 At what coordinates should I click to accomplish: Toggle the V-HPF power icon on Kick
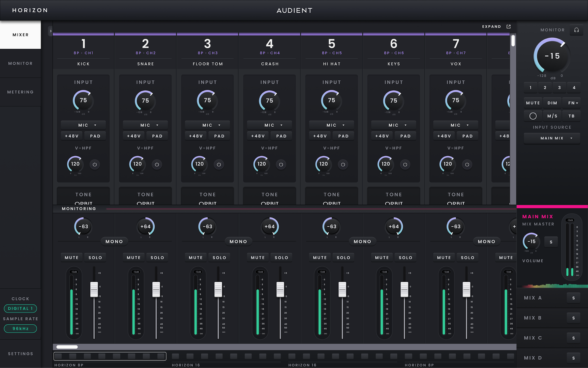[x=95, y=164]
